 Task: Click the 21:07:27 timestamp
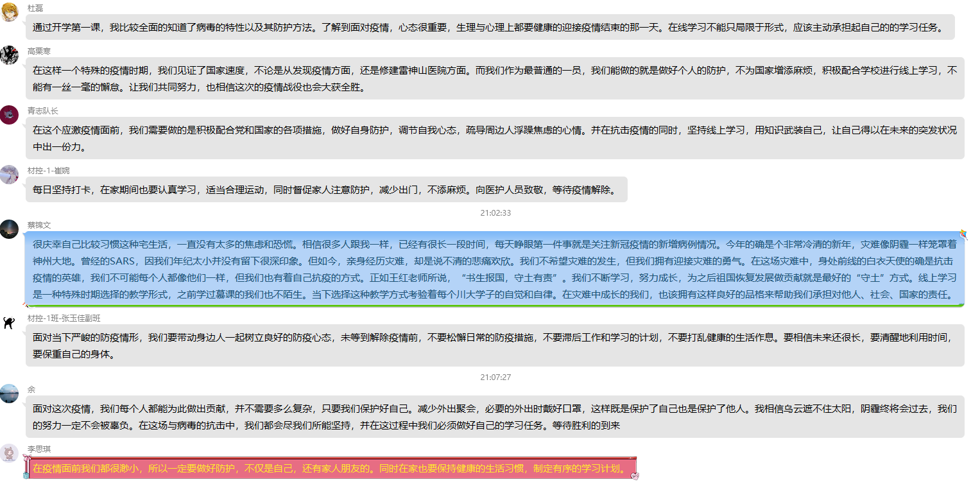495,377
